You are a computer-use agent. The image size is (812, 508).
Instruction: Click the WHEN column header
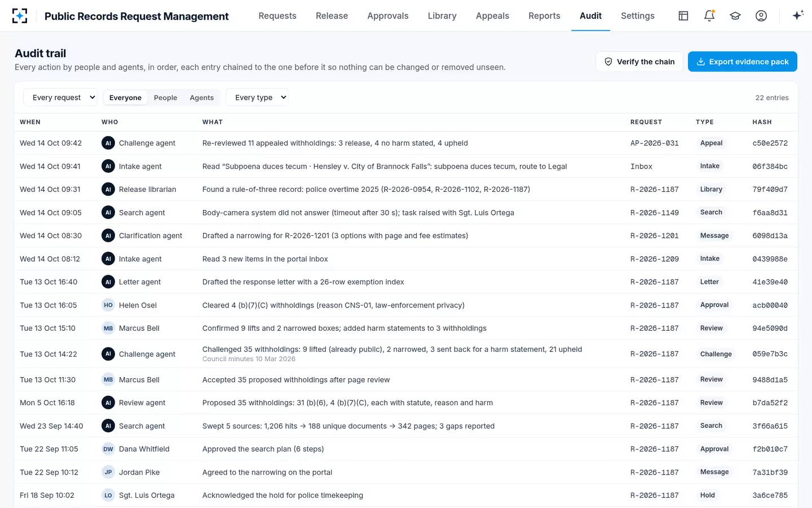[x=30, y=122]
